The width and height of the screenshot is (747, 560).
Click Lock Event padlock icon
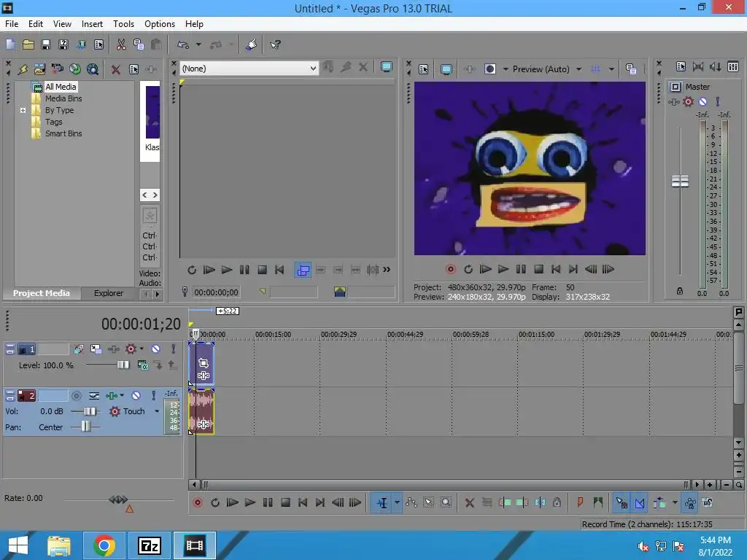[x=557, y=503]
